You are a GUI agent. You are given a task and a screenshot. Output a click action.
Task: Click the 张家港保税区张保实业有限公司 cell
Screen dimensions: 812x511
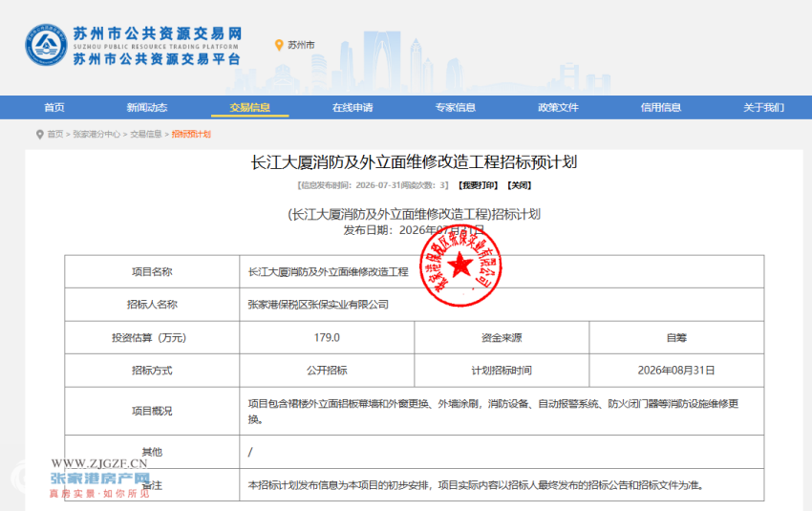coord(502,305)
